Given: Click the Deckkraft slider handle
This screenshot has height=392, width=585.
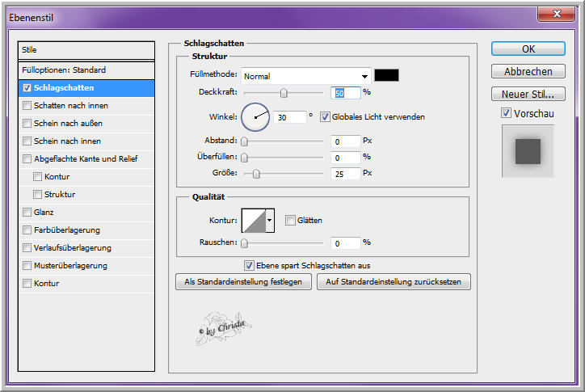Looking at the screenshot, I should point(284,93).
